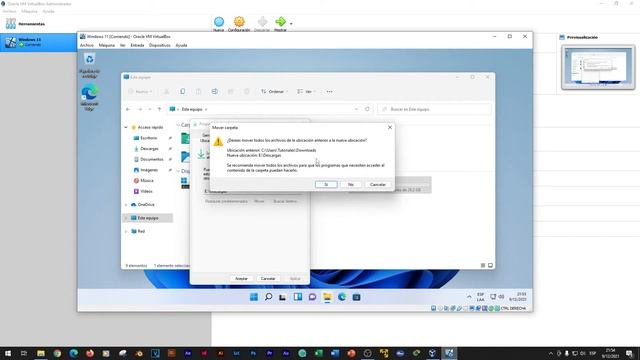Choose No in the Mover carpeta dialog

click(351, 184)
